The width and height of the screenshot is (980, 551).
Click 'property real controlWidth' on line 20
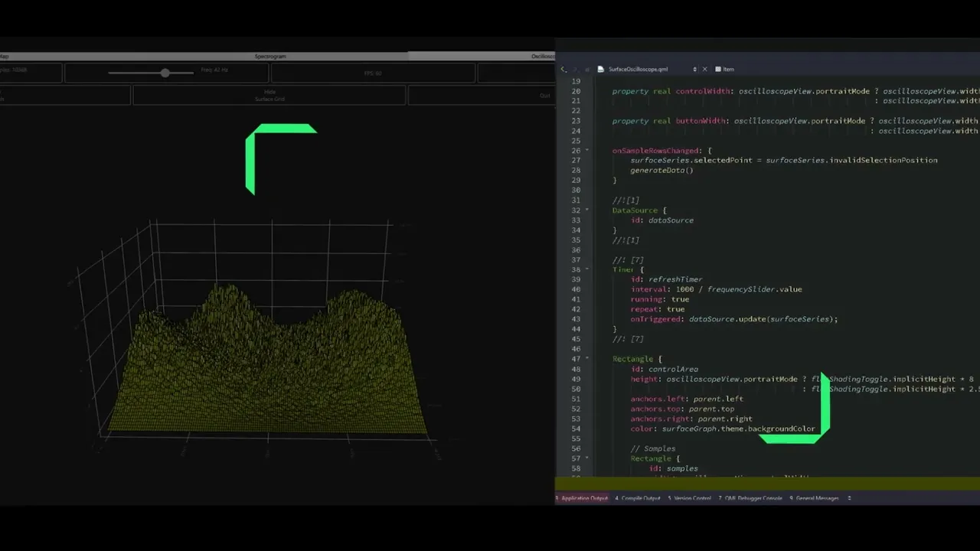[671, 91]
